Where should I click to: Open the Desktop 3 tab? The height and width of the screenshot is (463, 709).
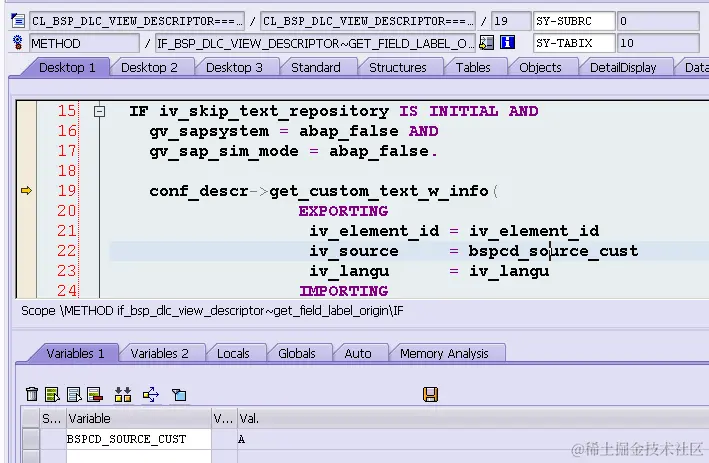click(234, 68)
